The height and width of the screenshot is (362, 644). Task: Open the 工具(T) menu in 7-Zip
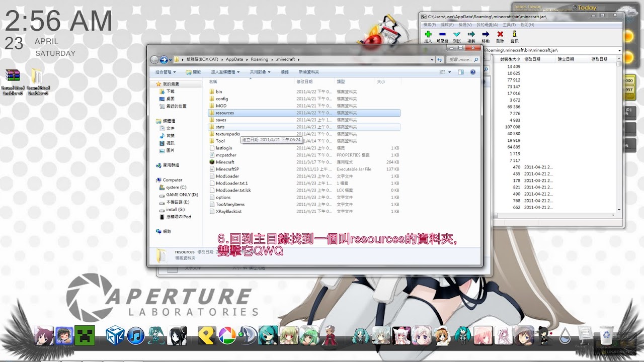pyautogui.click(x=509, y=25)
